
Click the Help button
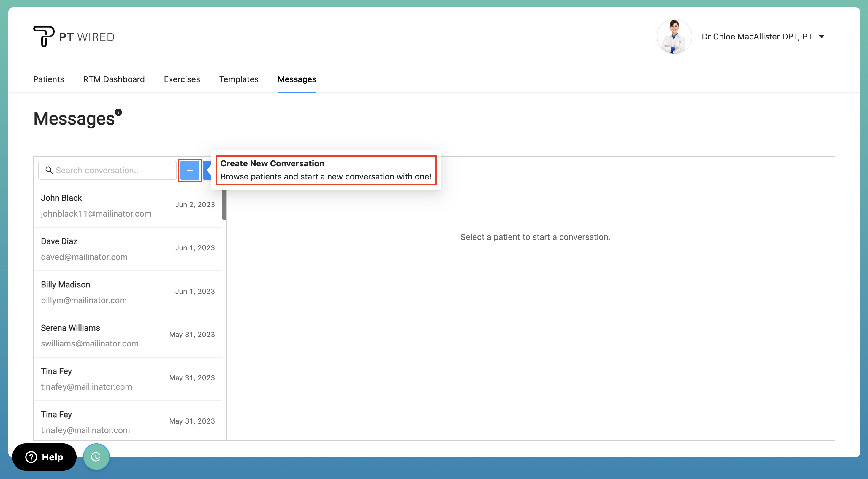pos(44,457)
